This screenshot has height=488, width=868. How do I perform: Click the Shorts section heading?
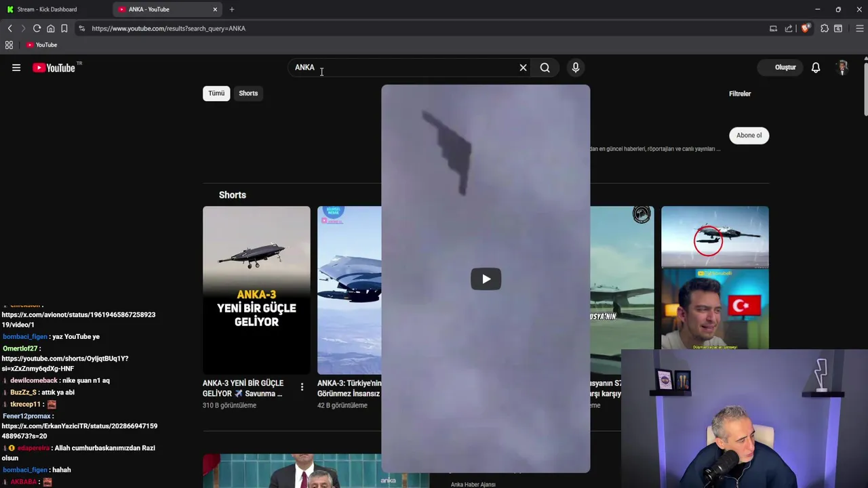[233, 195]
